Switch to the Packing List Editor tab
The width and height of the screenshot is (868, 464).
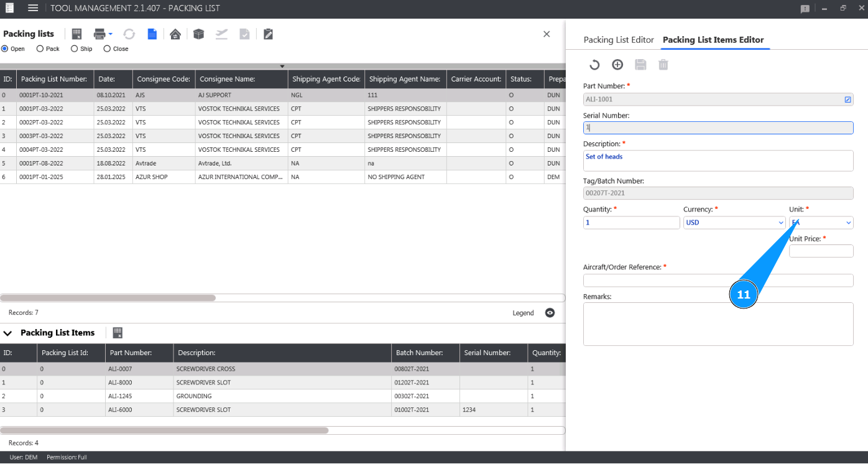click(x=618, y=40)
